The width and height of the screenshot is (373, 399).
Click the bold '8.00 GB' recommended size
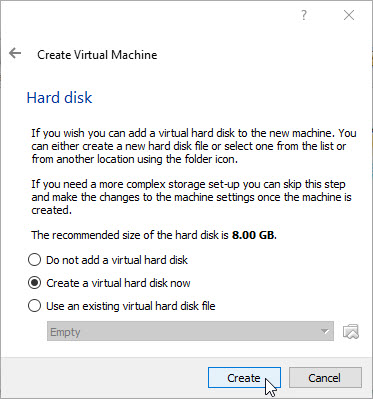254,235
